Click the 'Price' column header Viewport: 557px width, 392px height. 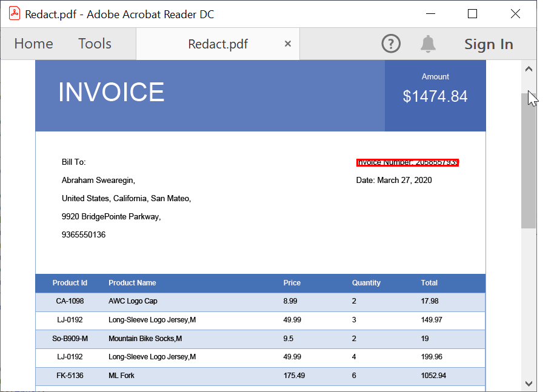pyautogui.click(x=292, y=283)
